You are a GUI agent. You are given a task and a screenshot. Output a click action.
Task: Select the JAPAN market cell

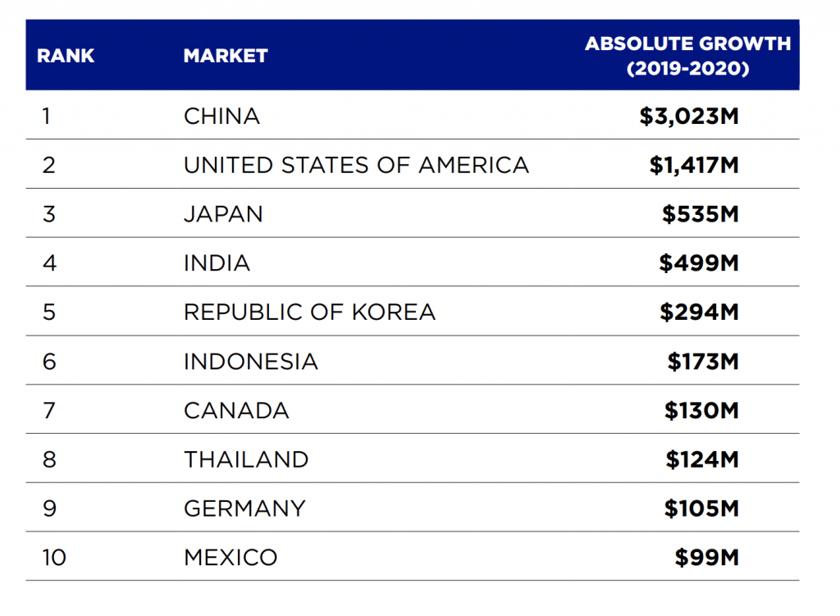click(x=223, y=214)
